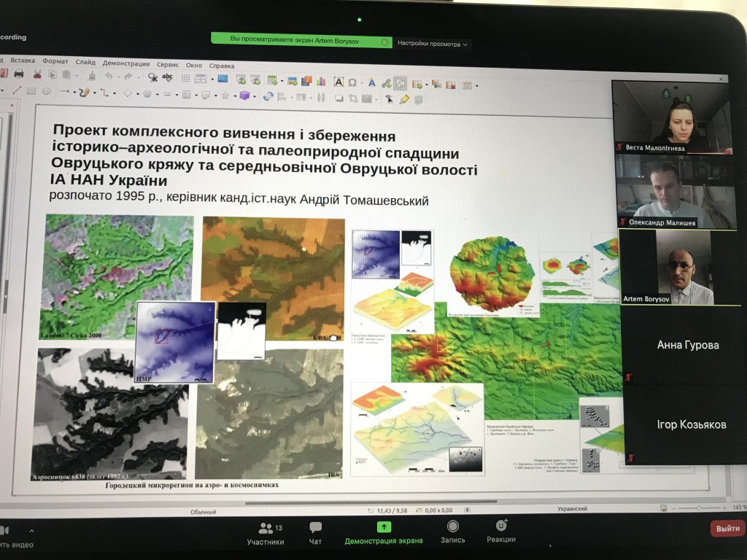The image size is (747, 560).
Task: Expand Zoom video options caret
Action: (31, 531)
